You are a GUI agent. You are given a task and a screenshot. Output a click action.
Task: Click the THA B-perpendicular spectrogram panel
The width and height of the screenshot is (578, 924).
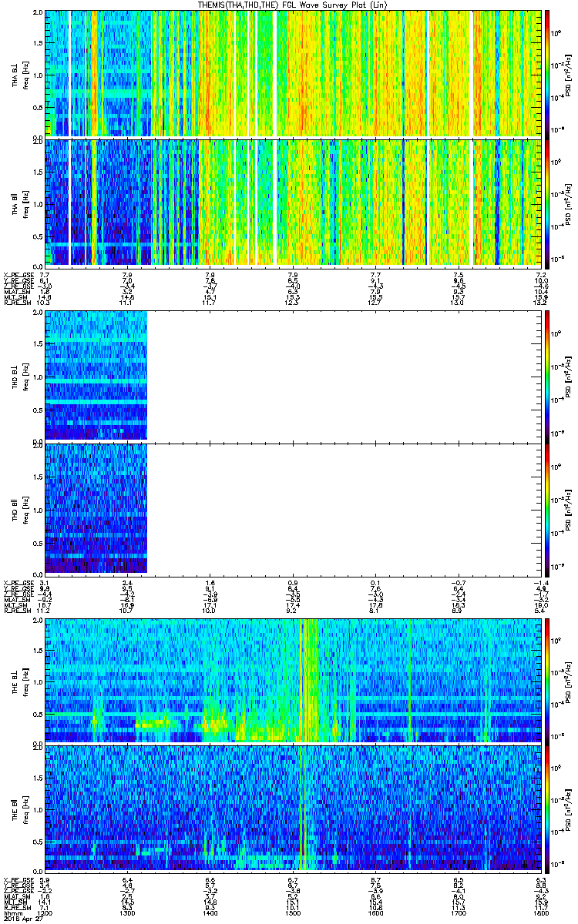pyautogui.click(x=294, y=73)
